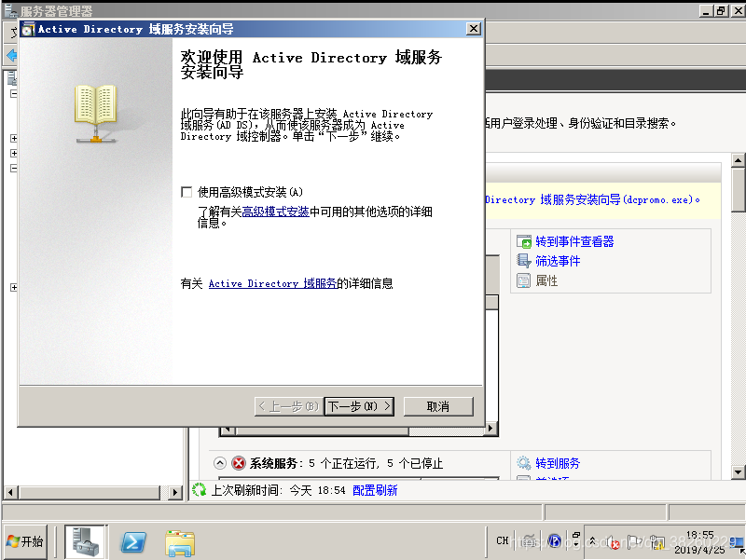Screen dimensions: 746x560
Task: Open the 高级模式安装 help link
Action: tap(275, 212)
